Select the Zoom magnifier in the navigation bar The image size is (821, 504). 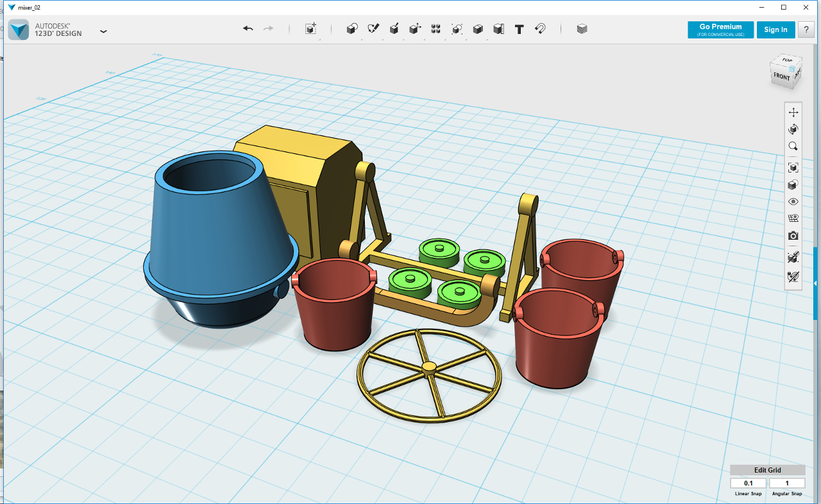(x=793, y=146)
